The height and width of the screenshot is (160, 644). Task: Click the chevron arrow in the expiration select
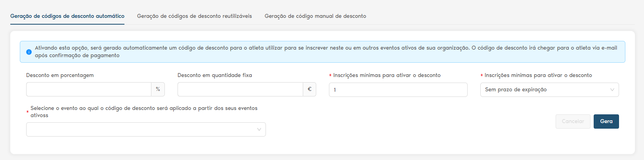(612, 90)
